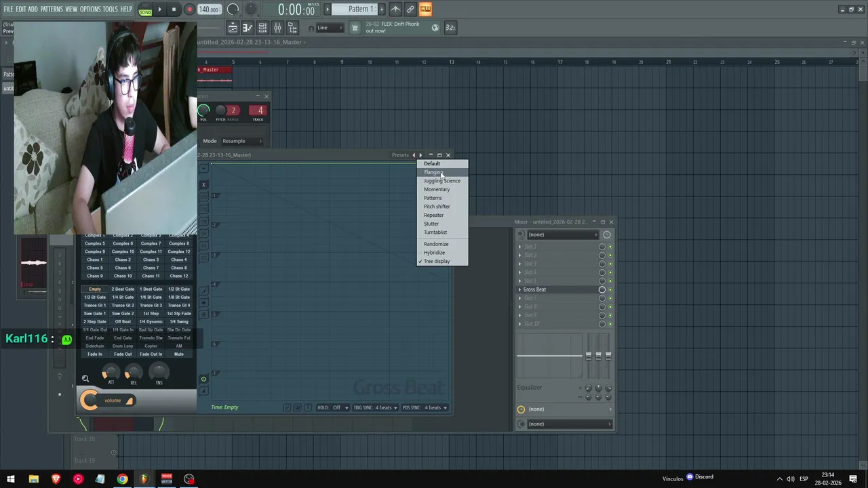
Task: Open the piano roll view icon
Action: tap(248, 28)
